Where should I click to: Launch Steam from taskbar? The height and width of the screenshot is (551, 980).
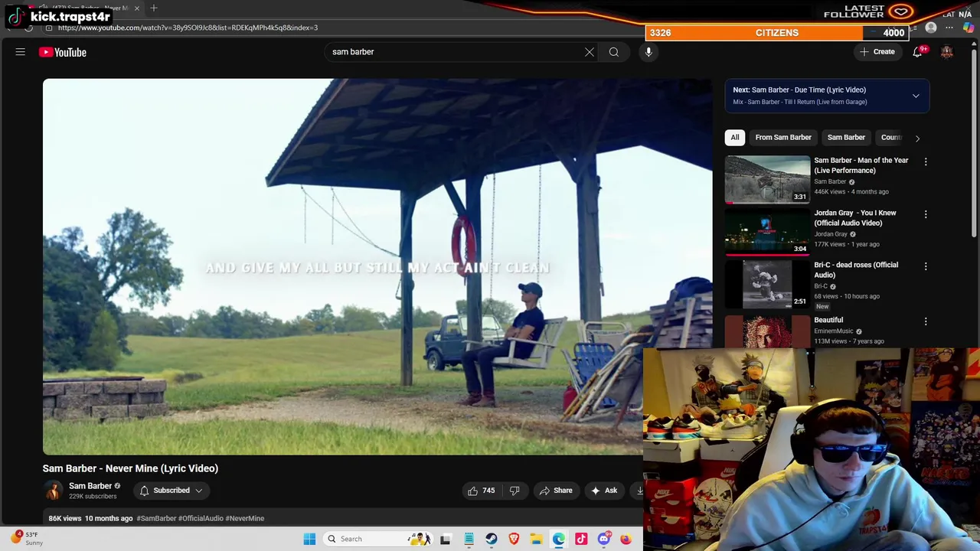click(492, 539)
